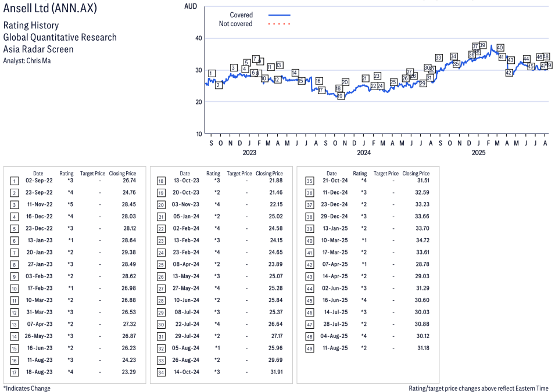Click the closing price 28.78
555x392 pixels.
[x=422, y=264]
